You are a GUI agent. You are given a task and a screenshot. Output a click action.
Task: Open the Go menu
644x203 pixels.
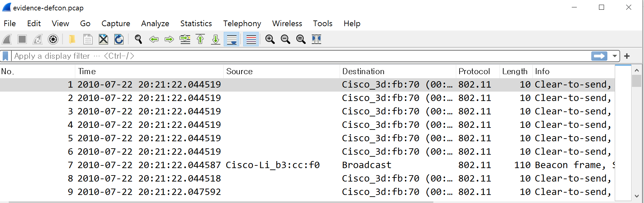85,23
